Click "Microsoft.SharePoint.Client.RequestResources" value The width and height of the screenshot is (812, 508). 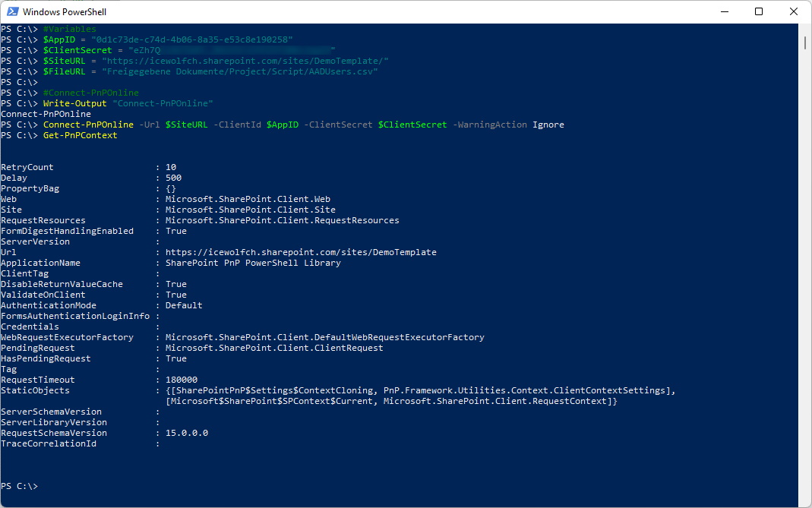coord(283,220)
